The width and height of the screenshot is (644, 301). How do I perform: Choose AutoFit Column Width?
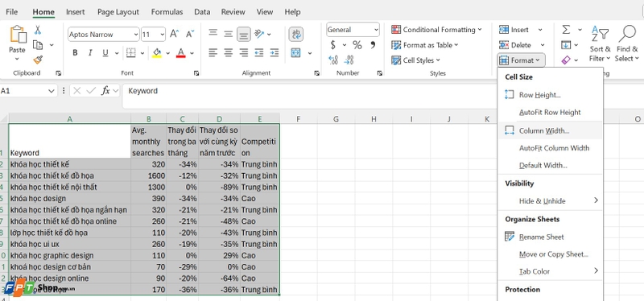point(551,148)
